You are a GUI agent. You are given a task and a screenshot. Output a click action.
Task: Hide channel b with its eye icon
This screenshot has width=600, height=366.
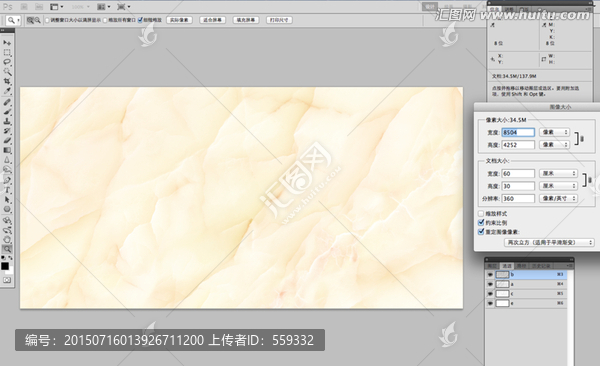[x=490, y=274]
